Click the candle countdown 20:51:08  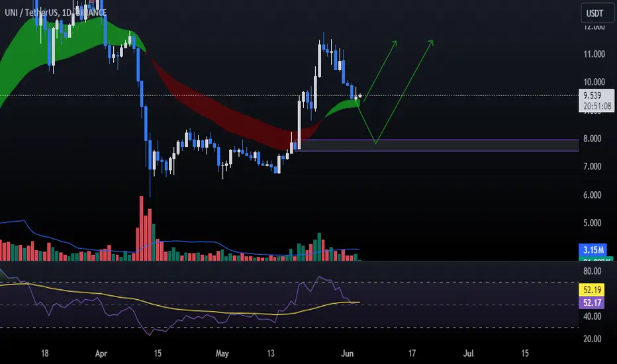click(x=597, y=107)
